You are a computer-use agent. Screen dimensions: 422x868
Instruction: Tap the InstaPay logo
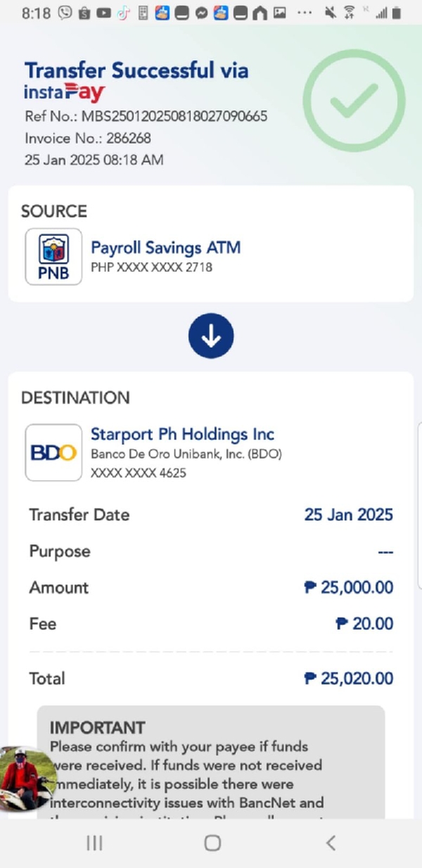[x=65, y=92]
